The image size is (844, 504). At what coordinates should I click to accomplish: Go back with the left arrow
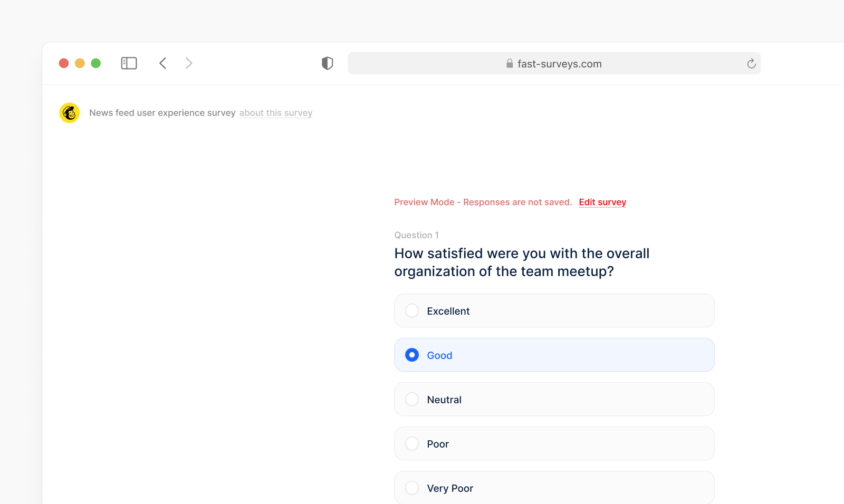point(163,63)
